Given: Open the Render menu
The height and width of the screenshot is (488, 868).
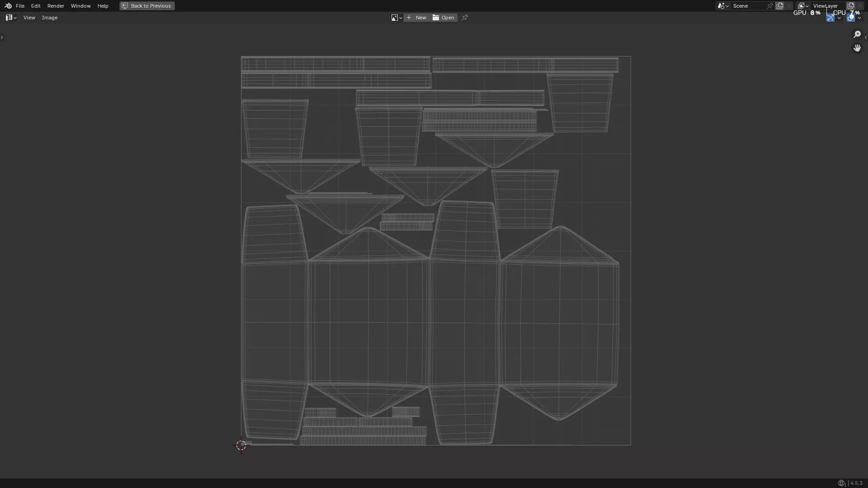Looking at the screenshot, I should click(x=56, y=6).
